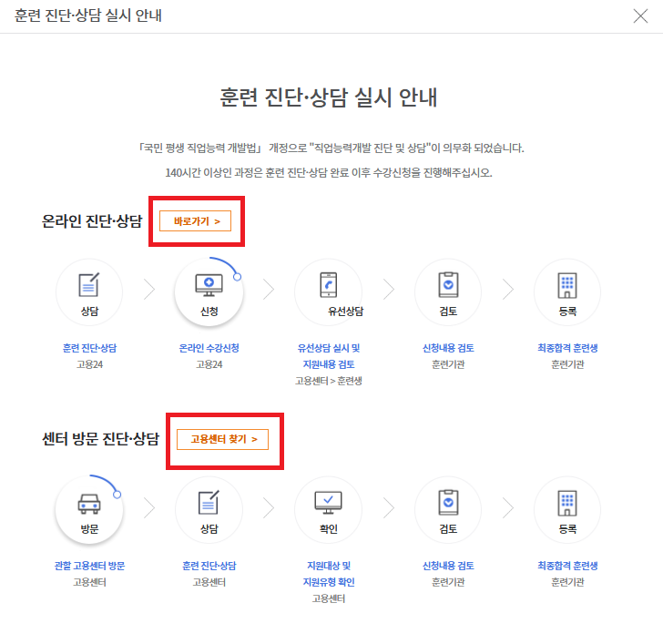
Task: Click the 유선상담 실시 및 지원내용 검토 label
Action: click(329, 356)
